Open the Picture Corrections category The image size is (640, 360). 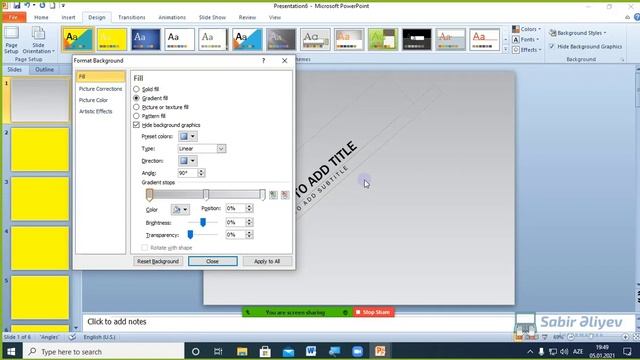(x=100, y=89)
